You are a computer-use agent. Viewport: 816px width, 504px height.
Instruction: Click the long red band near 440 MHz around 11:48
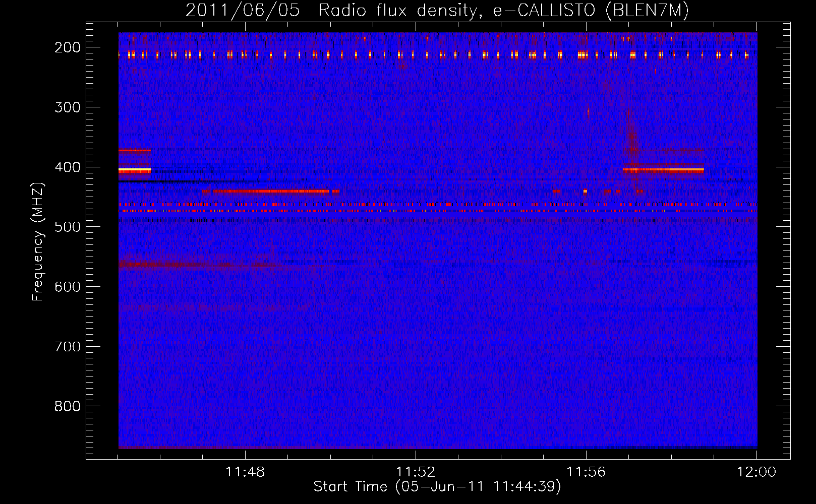click(271, 192)
